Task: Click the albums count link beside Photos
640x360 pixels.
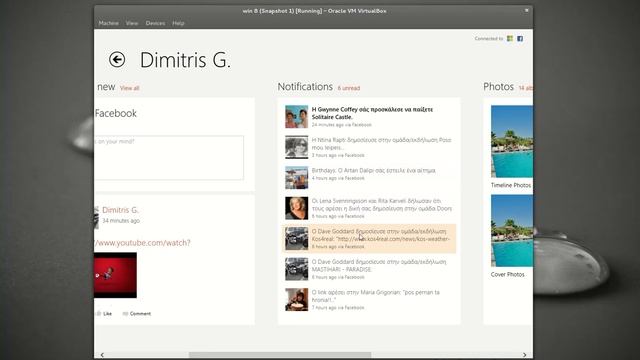Action: [526, 88]
